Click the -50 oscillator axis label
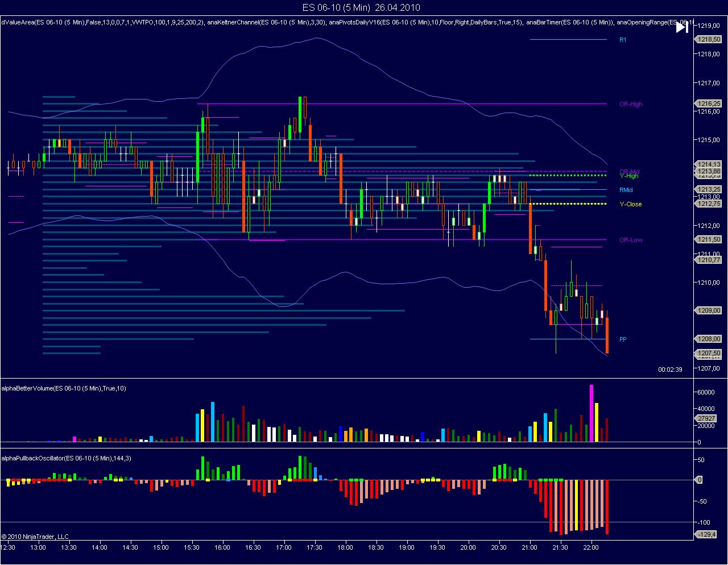Viewport: 728px width, 565px height. (702, 501)
